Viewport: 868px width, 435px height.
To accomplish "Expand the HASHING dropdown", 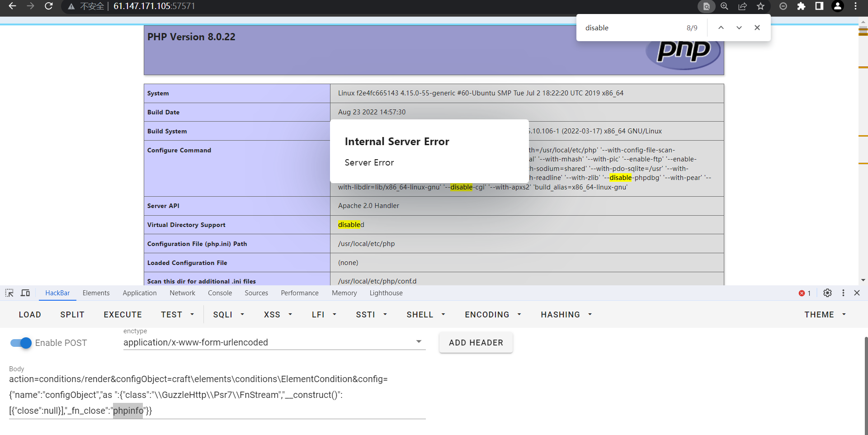I will (566, 315).
